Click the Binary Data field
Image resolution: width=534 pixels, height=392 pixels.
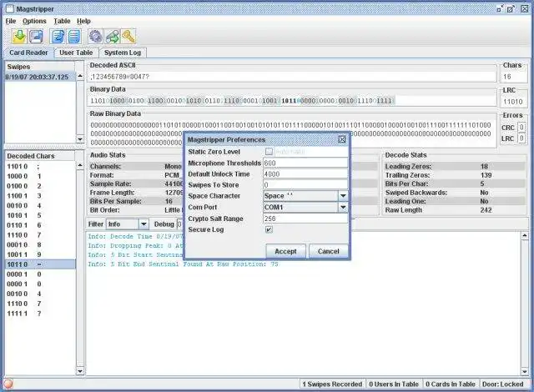coord(293,101)
